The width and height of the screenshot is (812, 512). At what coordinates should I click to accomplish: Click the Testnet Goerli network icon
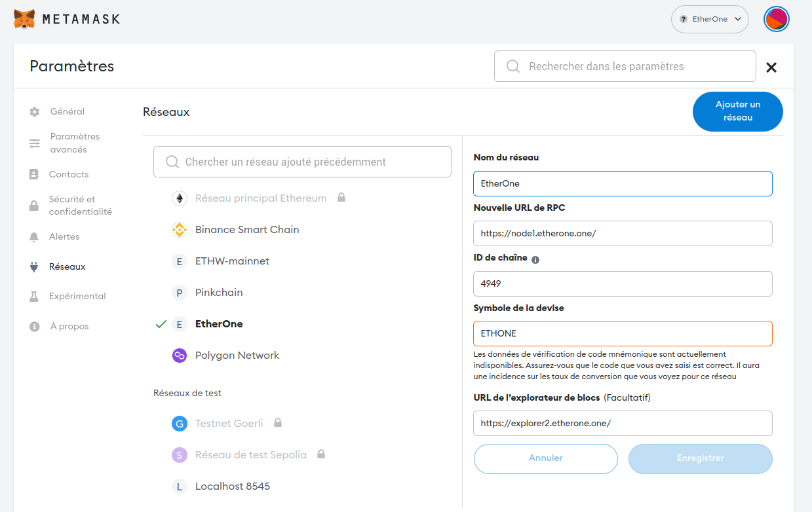click(179, 424)
